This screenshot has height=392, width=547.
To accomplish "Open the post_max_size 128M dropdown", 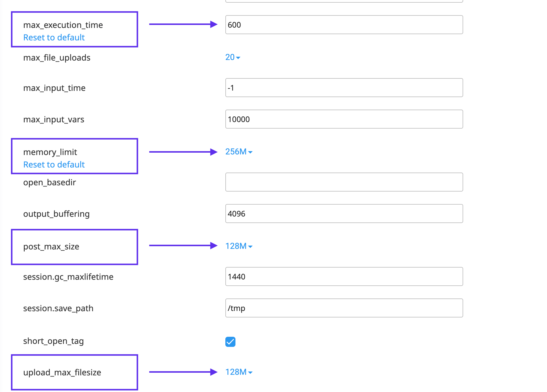I will tap(239, 246).
